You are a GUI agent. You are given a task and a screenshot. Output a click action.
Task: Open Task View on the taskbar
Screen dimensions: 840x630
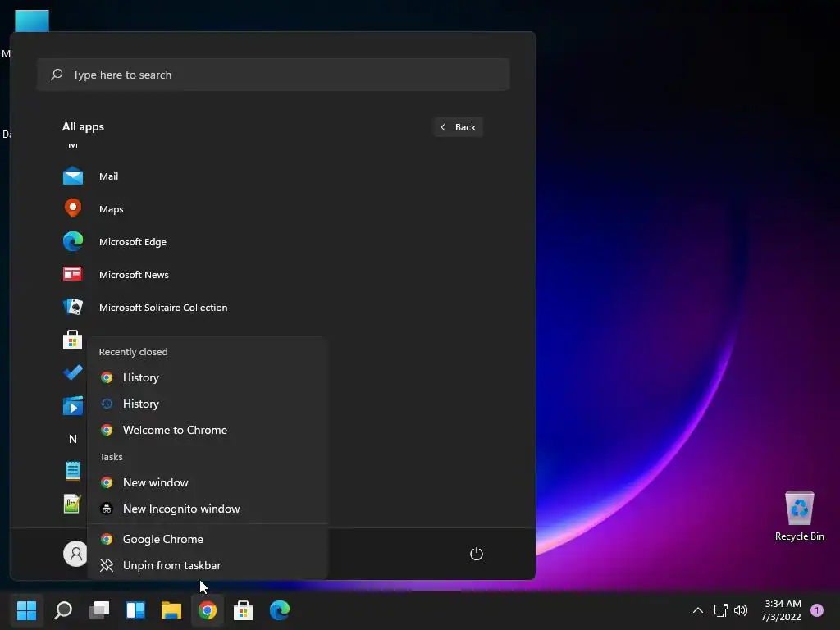(99, 609)
